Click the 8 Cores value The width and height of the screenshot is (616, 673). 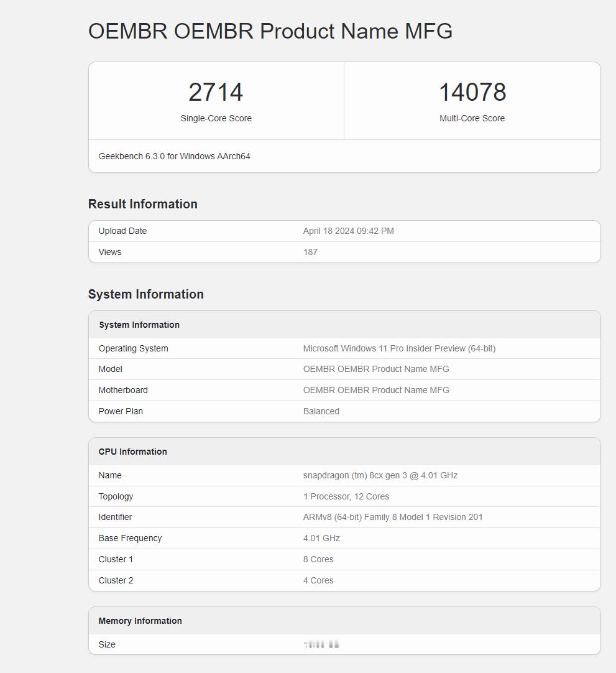click(318, 559)
